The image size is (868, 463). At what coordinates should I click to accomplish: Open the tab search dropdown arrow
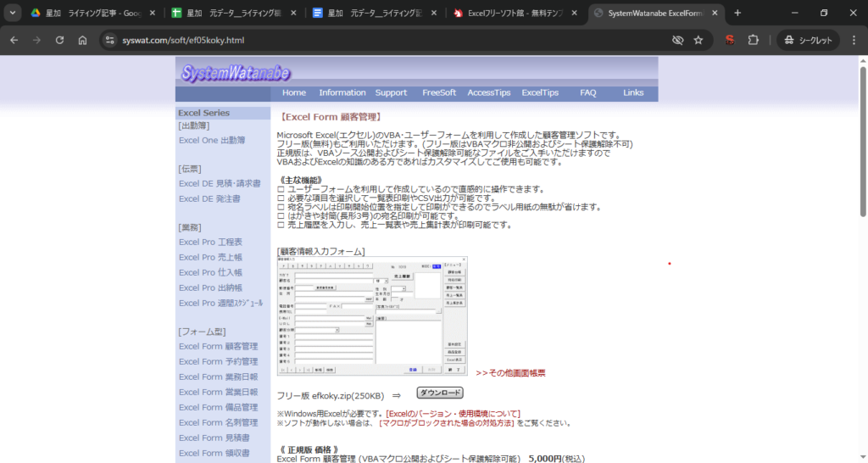12,13
